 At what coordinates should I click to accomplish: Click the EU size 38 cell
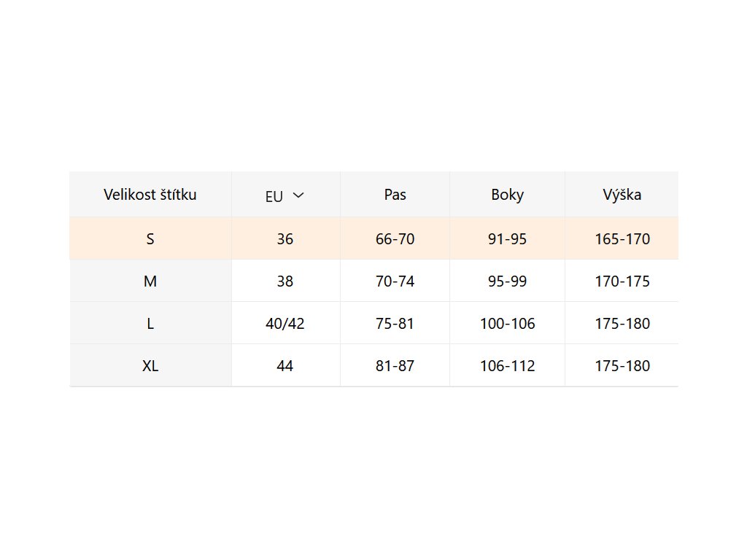(x=285, y=281)
